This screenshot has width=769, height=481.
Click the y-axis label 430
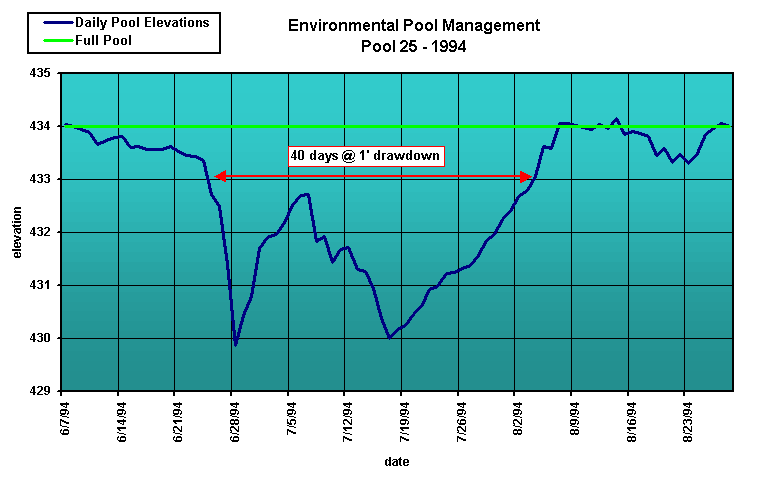click(x=40, y=338)
